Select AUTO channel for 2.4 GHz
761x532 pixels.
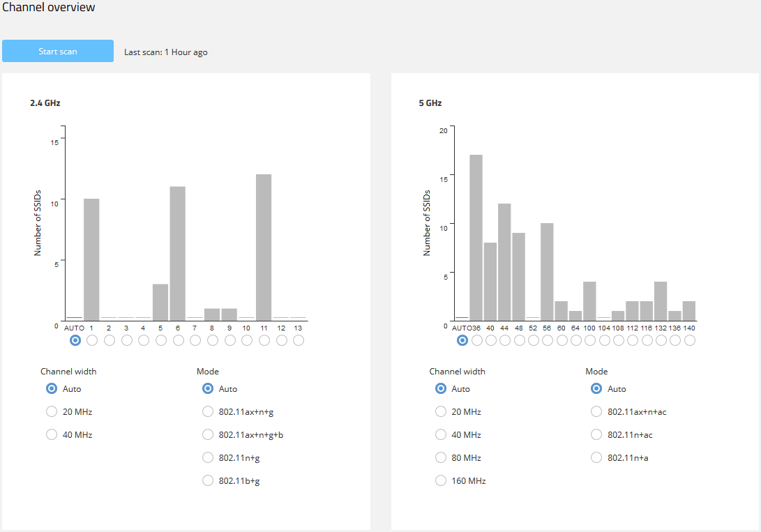point(75,340)
